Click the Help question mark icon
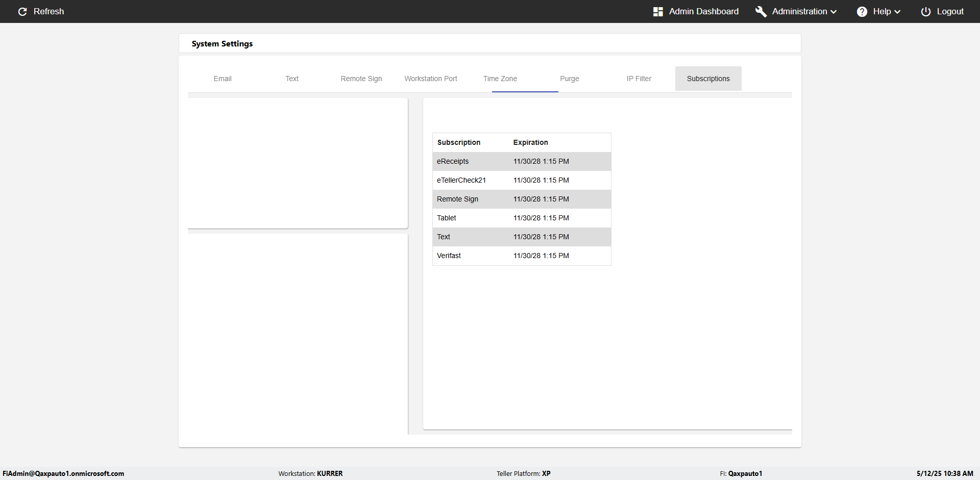 pyautogui.click(x=862, y=11)
